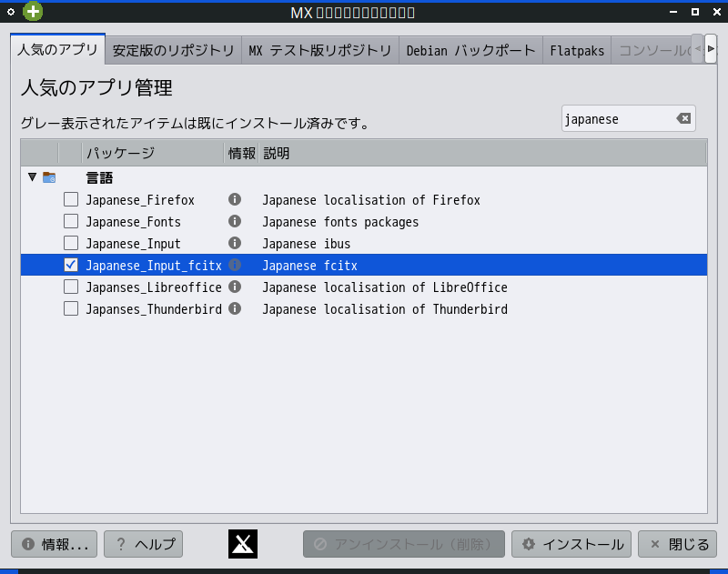Viewport: 728px width, 574px height.
Task: Click the インストール button
Action: [571, 544]
